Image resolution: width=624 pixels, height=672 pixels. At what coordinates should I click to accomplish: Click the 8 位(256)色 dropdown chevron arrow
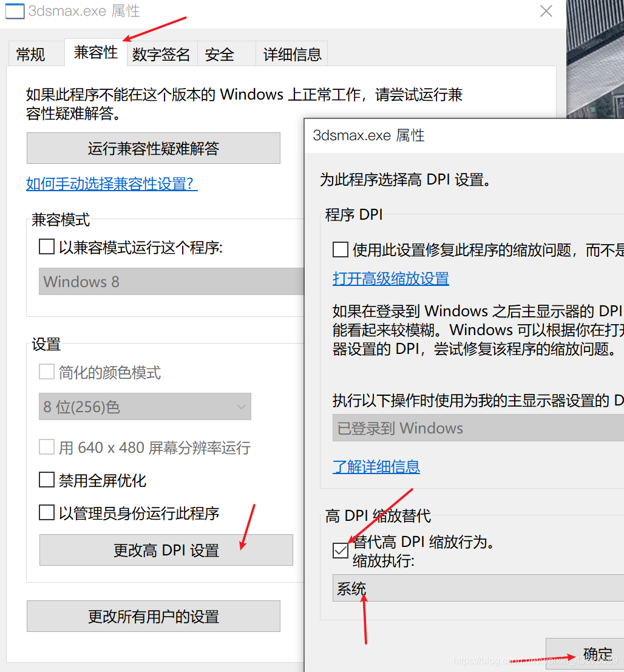[242, 407]
